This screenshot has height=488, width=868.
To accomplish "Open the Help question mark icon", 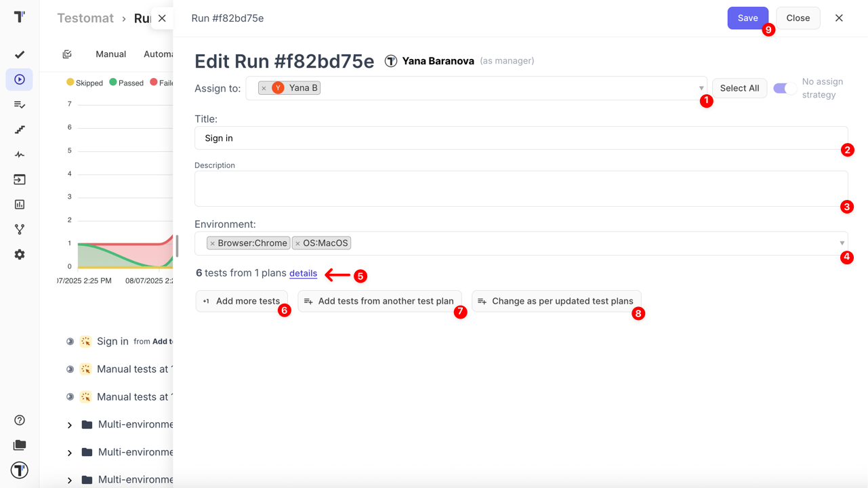I will (x=20, y=420).
